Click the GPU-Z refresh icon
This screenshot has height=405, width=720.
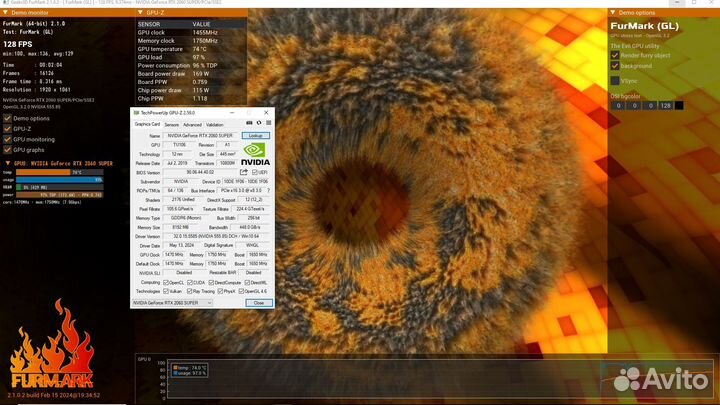click(x=259, y=123)
